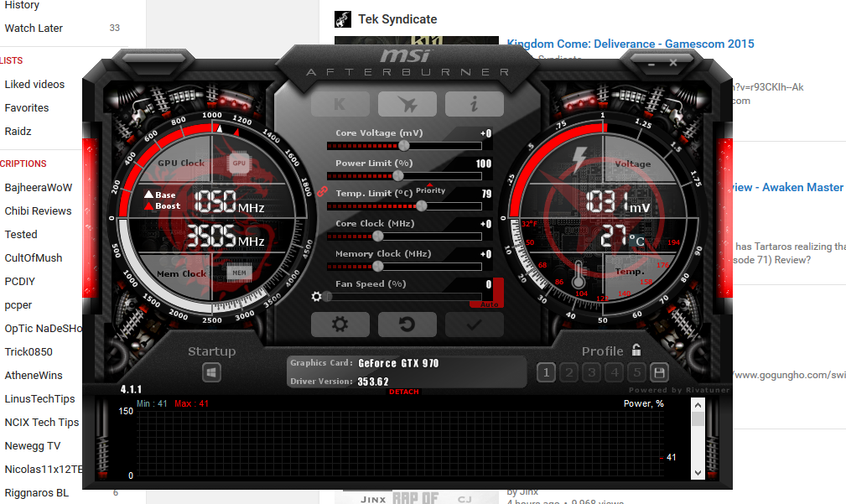Open Liked videos playlist in YouTube

(34, 84)
